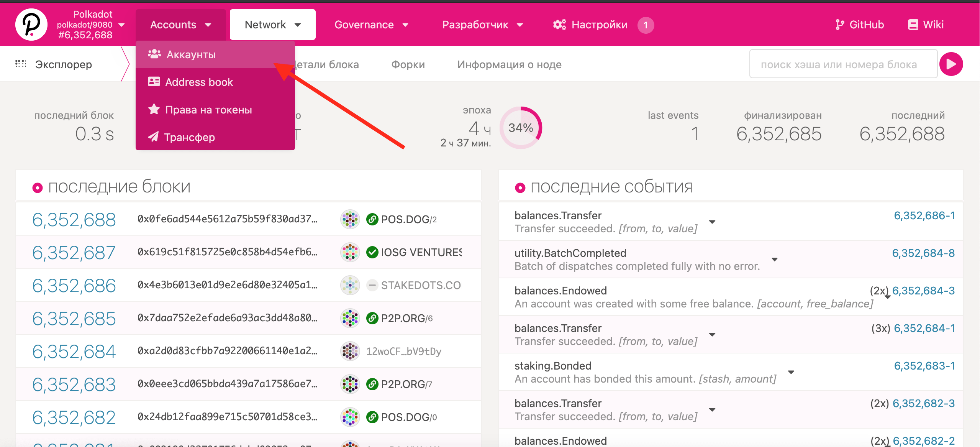The width and height of the screenshot is (980, 447).
Task: Click the Polkadot logo icon
Action: (x=31, y=25)
